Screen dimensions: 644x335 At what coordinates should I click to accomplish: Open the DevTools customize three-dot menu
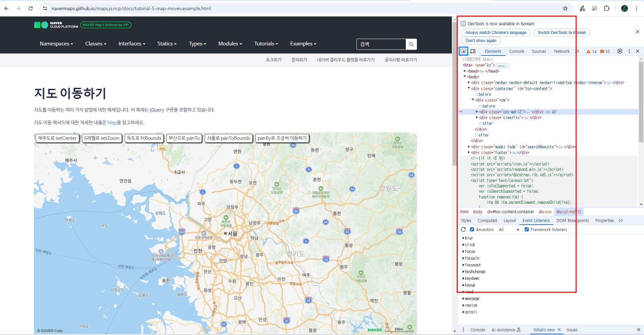point(629,51)
